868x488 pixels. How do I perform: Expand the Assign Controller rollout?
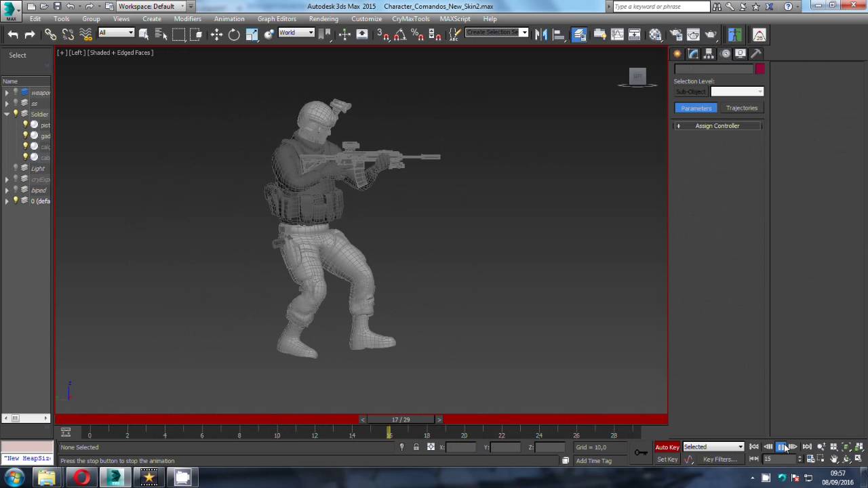tap(718, 126)
